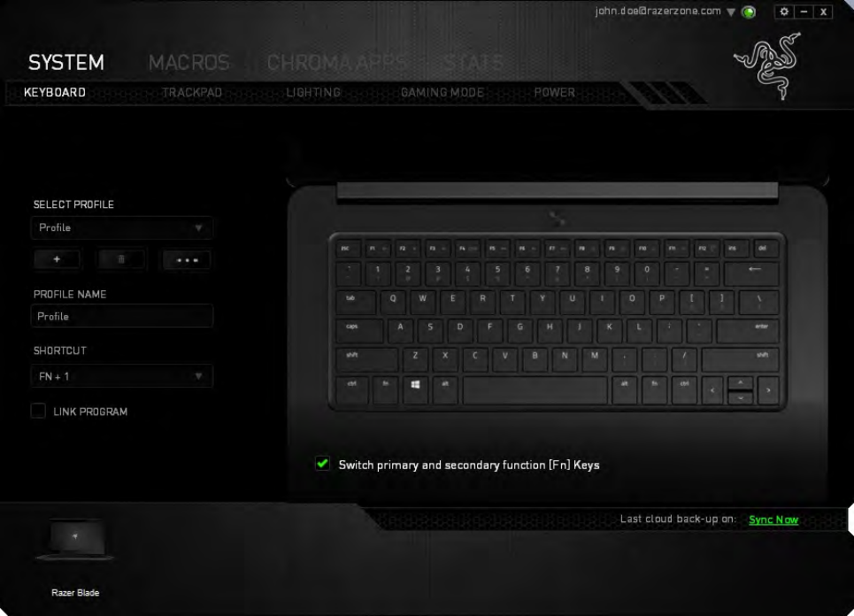Screen dimensions: 854x616
Task: Click the Profile Name text field
Action: point(121,317)
